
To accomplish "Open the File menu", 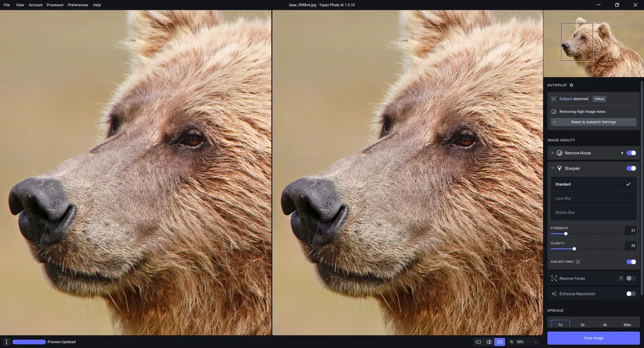I will 6,5.
